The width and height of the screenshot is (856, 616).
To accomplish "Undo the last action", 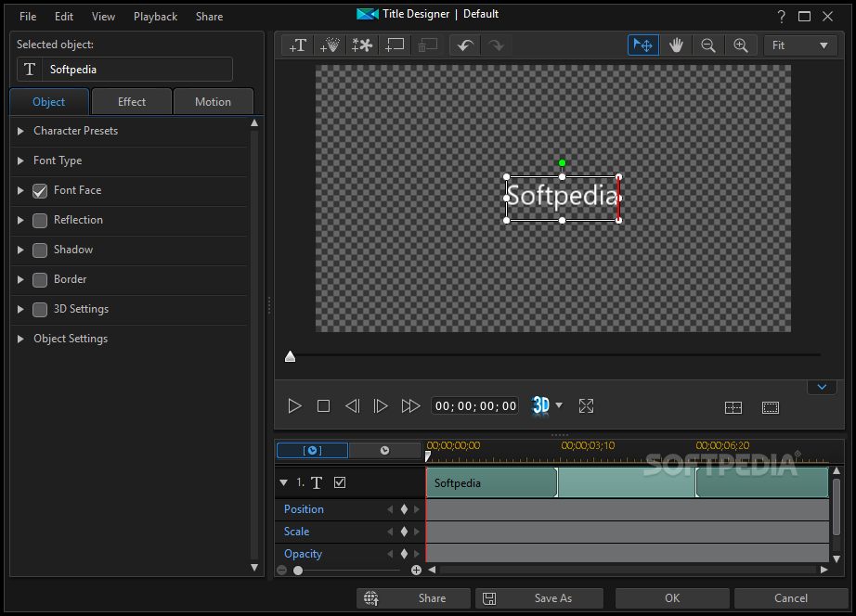I will tap(465, 45).
